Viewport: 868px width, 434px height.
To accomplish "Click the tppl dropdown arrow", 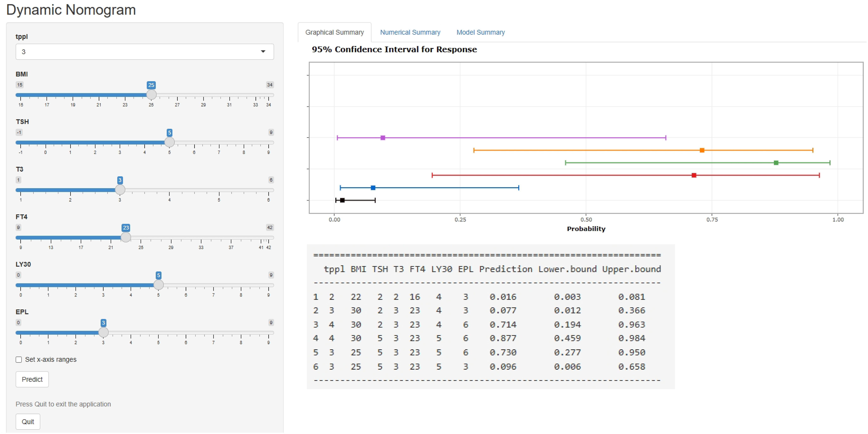I will point(263,52).
